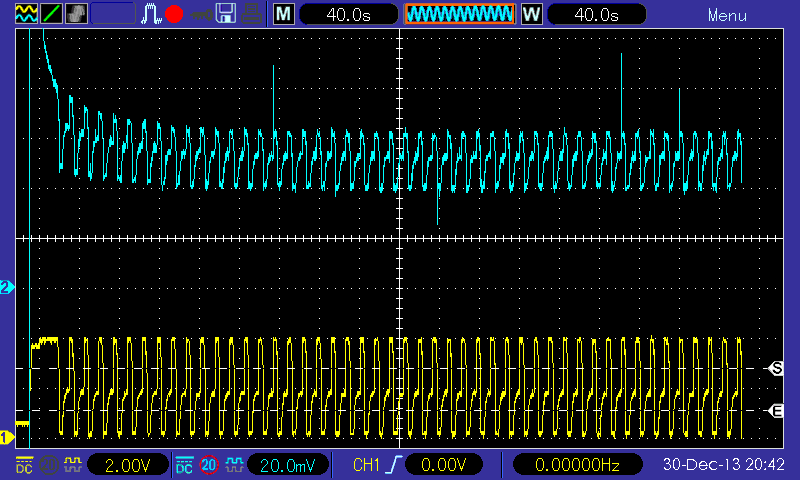Click the channel 2 ground marker

(7, 287)
